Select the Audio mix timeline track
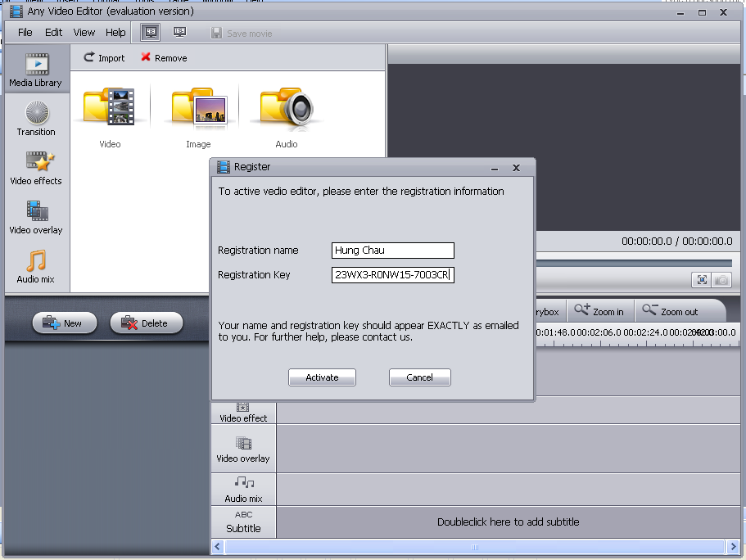 (x=243, y=490)
